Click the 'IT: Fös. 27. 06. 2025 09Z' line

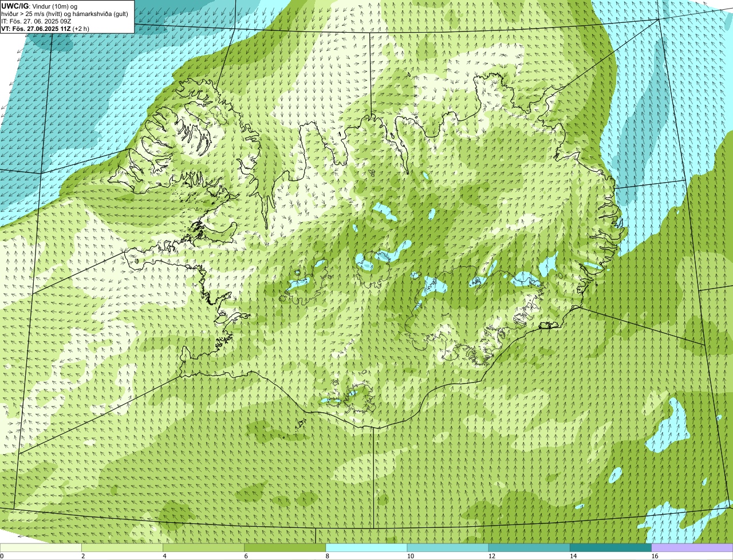(x=37, y=21)
